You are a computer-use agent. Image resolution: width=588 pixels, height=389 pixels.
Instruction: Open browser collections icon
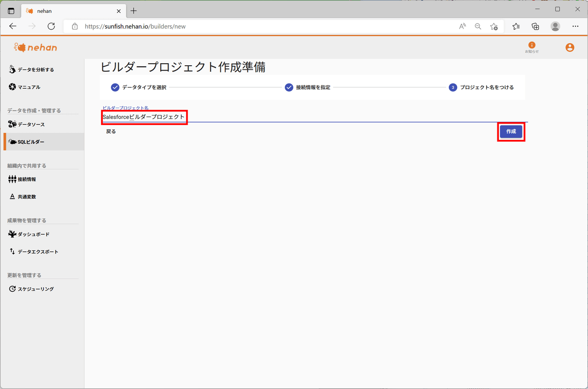tap(536, 26)
